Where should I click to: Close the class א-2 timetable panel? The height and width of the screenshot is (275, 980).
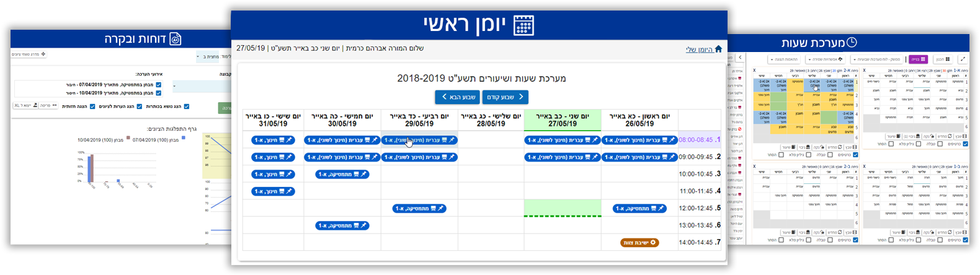coord(754,70)
